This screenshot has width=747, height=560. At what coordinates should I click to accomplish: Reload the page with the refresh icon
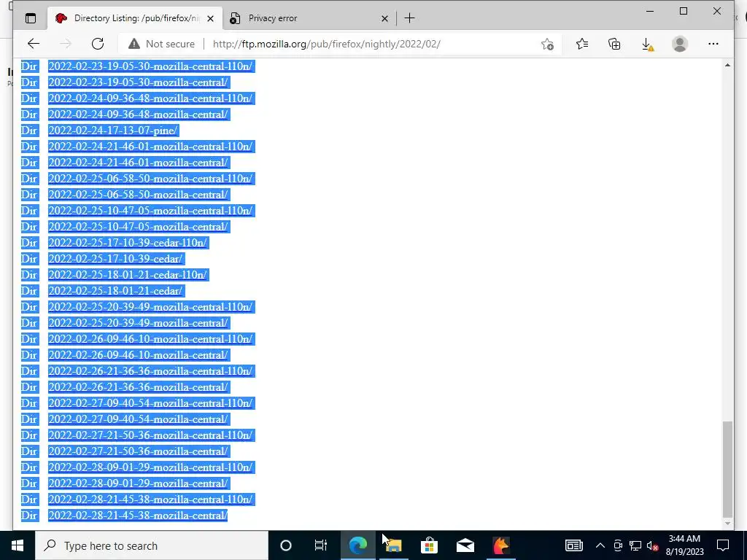click(x=98, y=44)
